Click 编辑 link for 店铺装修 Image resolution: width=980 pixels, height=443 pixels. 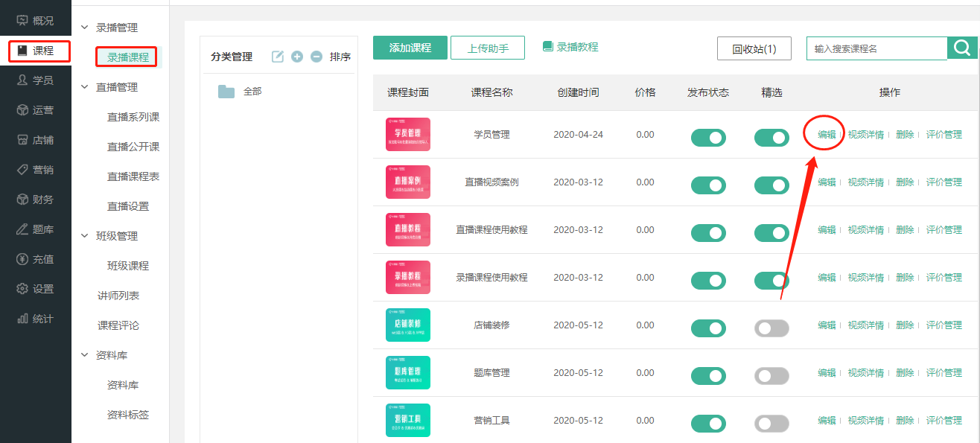click(827, 325)
